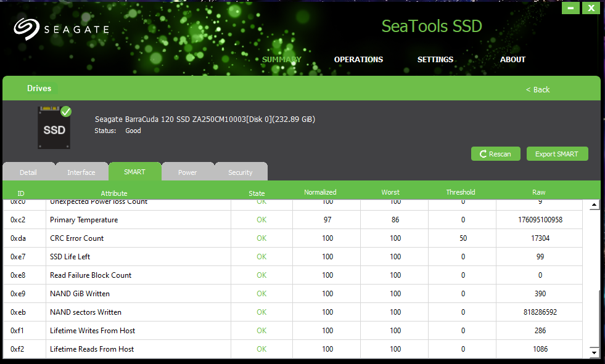Viewport: 605px width, 364px height.
Task: Click the scrollbar down arrow
Action: click(x=594, y=352)
